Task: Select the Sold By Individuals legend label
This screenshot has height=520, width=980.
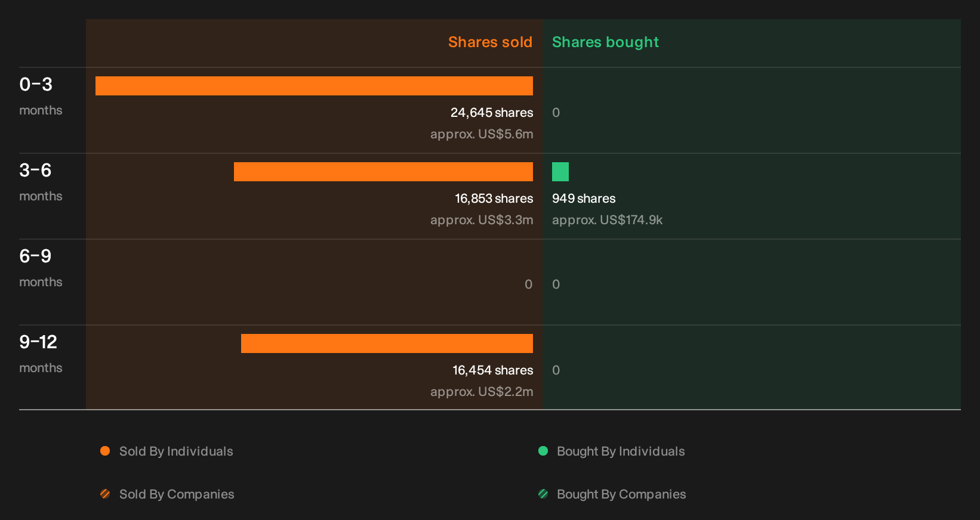Action: (x=176, y=451)
